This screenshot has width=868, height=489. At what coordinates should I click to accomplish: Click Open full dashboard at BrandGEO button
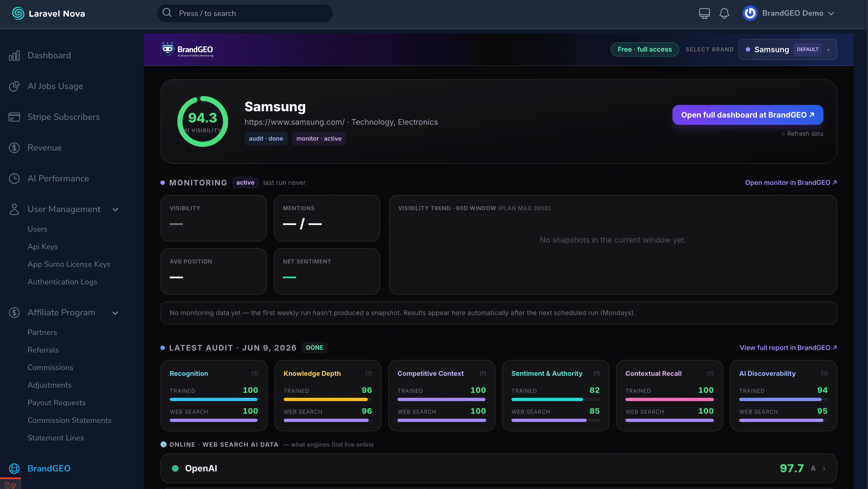pyautogui.click(x=748, y=115)
